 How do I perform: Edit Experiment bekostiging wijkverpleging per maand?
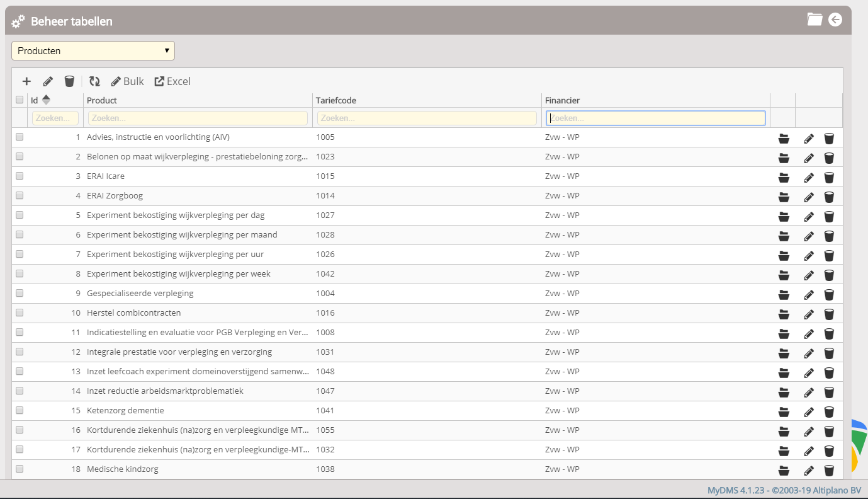click(809, 236)
